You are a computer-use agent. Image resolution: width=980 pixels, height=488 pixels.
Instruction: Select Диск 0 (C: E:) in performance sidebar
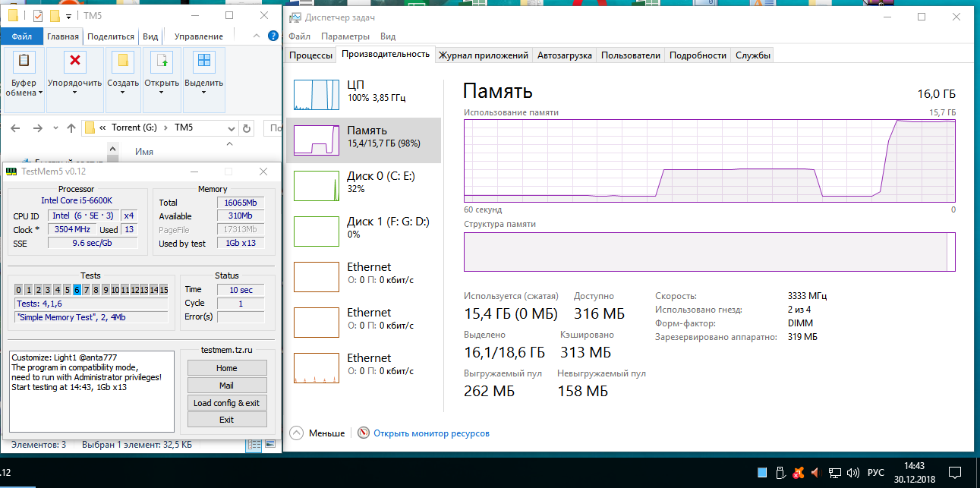364,186
